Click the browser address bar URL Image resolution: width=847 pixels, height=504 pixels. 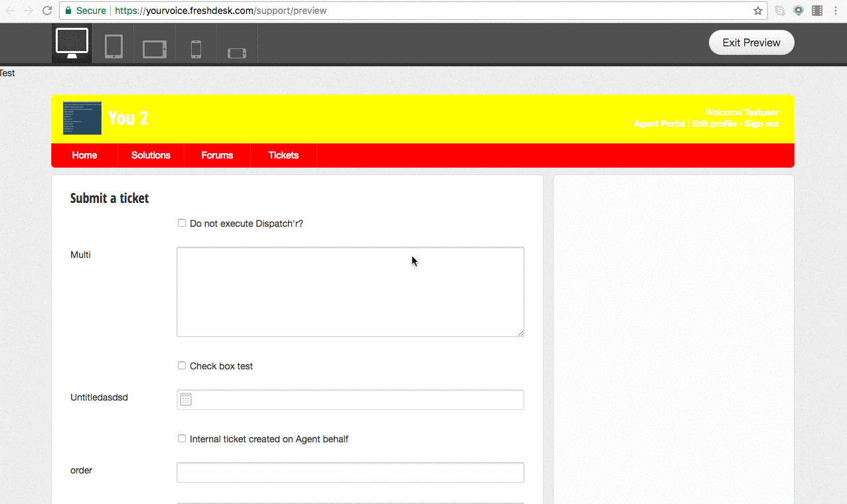point(221,11)
